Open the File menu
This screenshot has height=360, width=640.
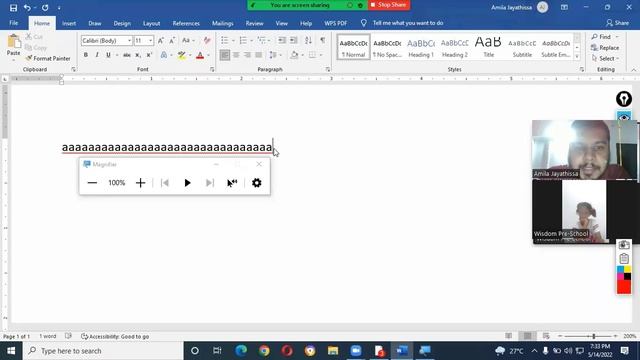click(x=13, y=23)
